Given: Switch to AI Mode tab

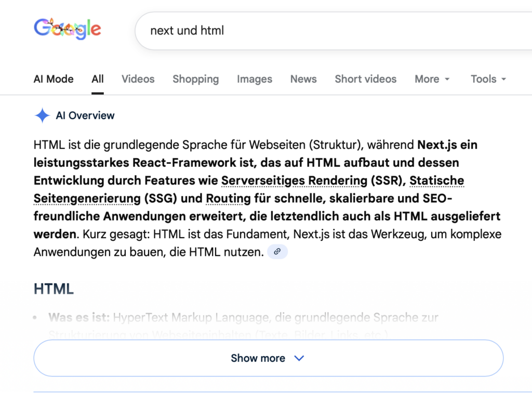Looking at the screenshot, I should tap(54, 79).
